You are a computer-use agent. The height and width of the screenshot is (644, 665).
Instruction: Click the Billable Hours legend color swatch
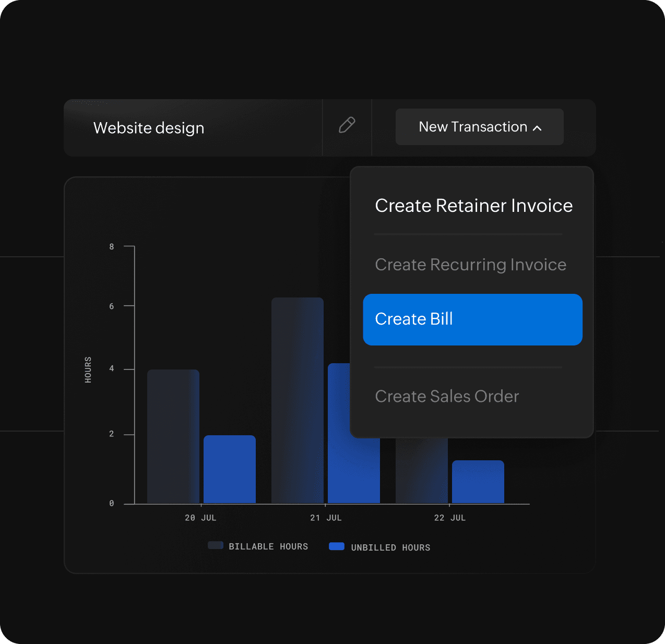point(216,545)
